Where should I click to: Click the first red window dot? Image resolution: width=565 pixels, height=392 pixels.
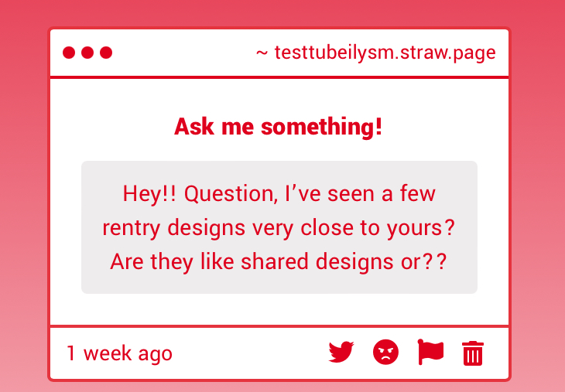[x=69, y=53]
